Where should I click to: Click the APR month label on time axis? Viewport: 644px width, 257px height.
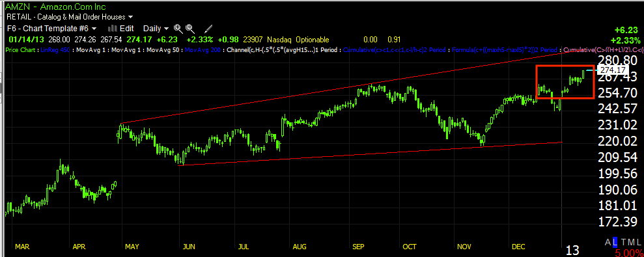point(79,247)
